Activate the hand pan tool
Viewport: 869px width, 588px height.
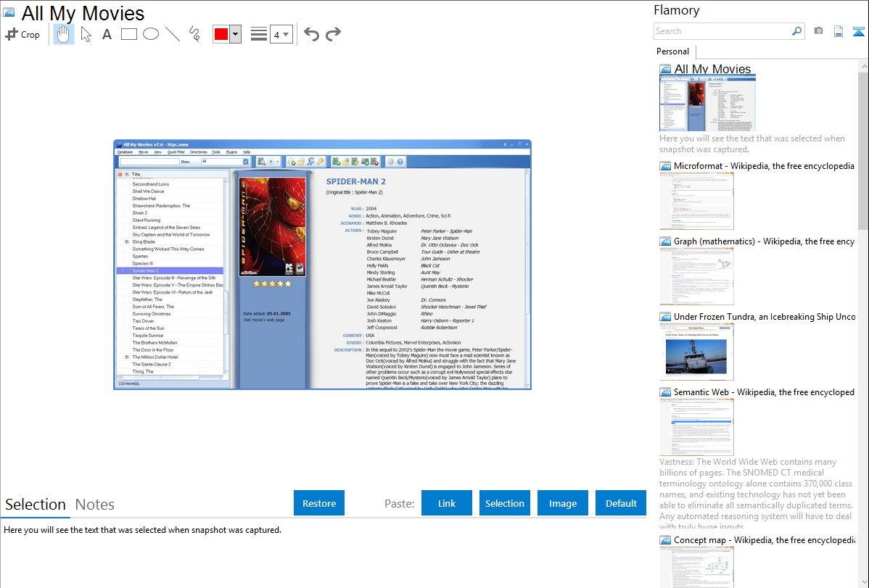point(63,34)
